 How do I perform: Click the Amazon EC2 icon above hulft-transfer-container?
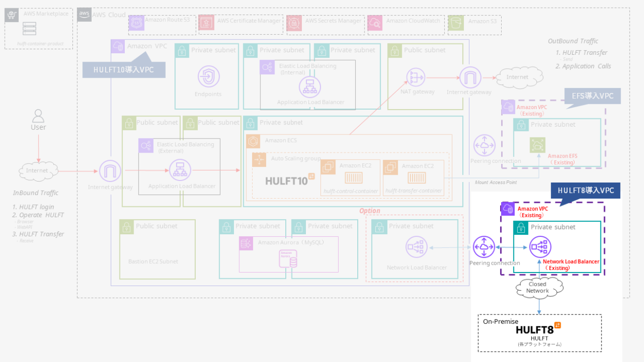point(390,167)
